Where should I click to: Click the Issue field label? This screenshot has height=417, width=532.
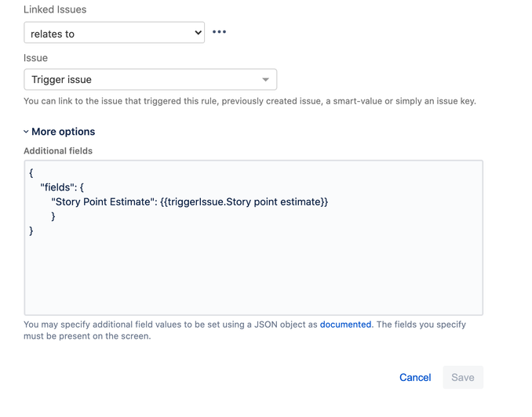(x=35, y=58)
